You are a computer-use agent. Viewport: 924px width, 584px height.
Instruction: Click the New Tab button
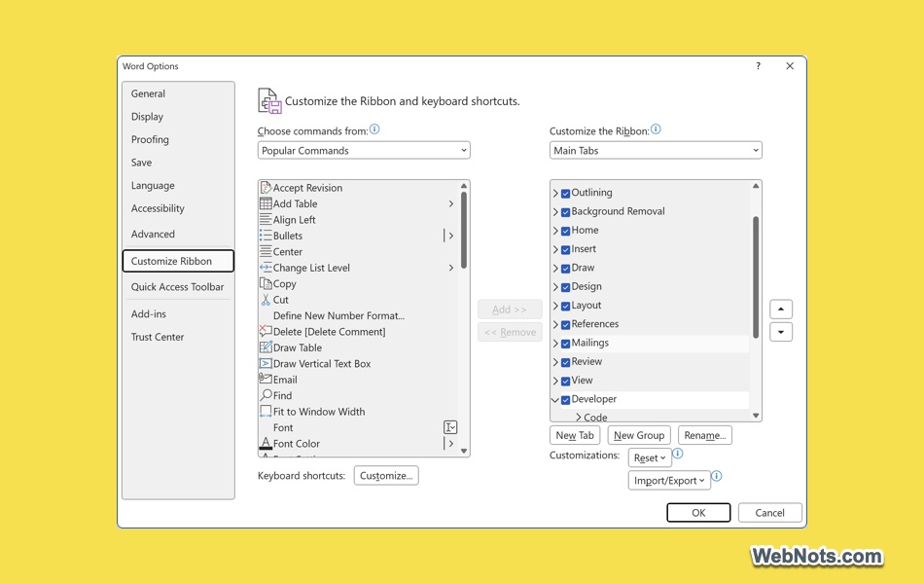coord(575,435)
